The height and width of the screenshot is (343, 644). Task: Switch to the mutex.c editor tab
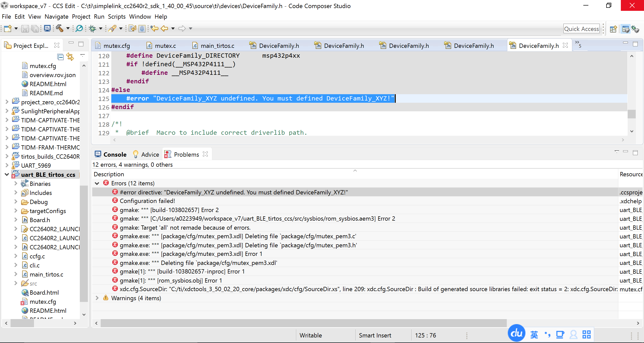pos(162,46)
